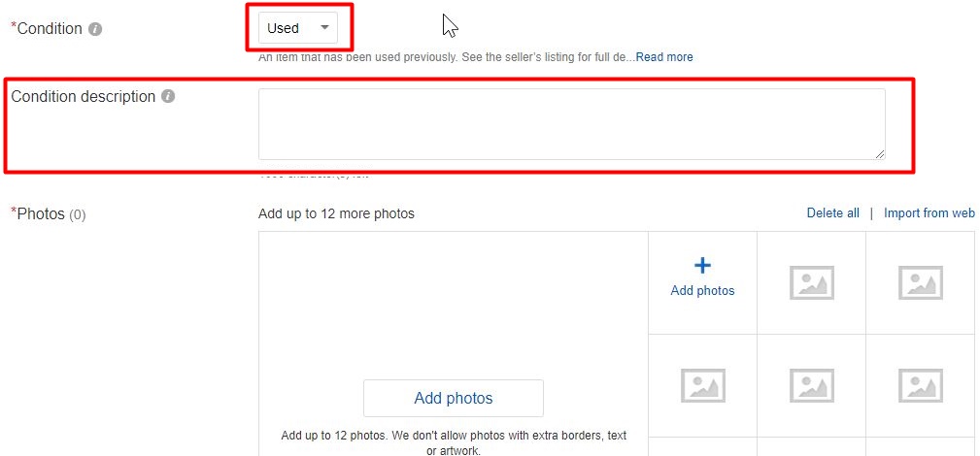Select the second-row left photo placeholder

pyautogui.click(x=702, y=385)
